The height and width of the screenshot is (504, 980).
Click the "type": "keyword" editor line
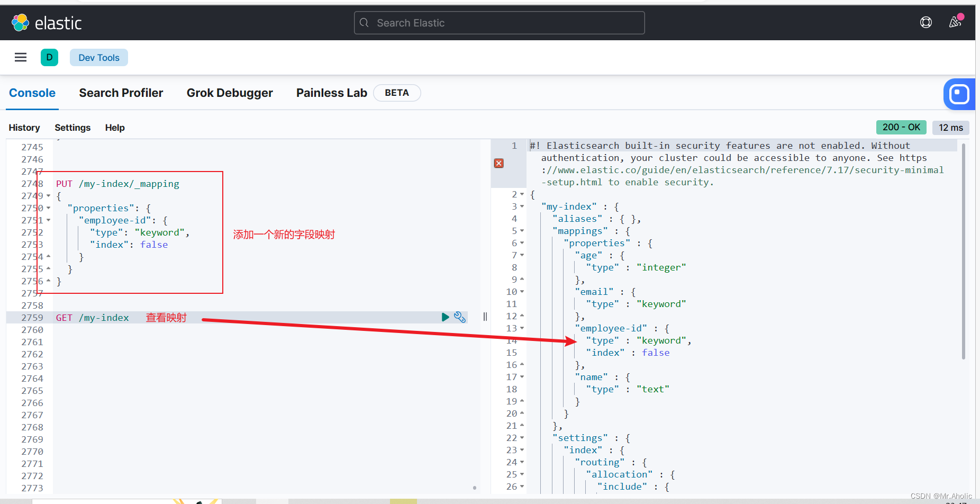(x=140, y=232)
